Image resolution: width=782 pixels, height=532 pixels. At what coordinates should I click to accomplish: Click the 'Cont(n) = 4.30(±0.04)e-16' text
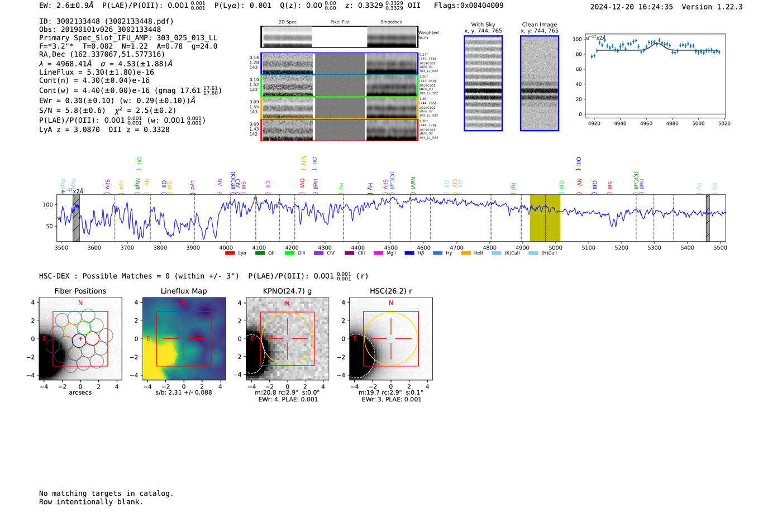(94, 80)
